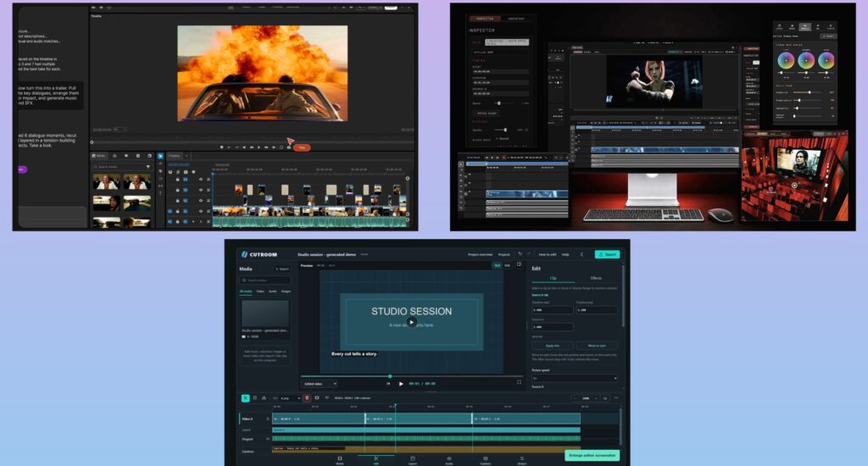
Task: Switch to the Video media tab in Cutroom
Action: pyautogui.click(x=260, y=291)
